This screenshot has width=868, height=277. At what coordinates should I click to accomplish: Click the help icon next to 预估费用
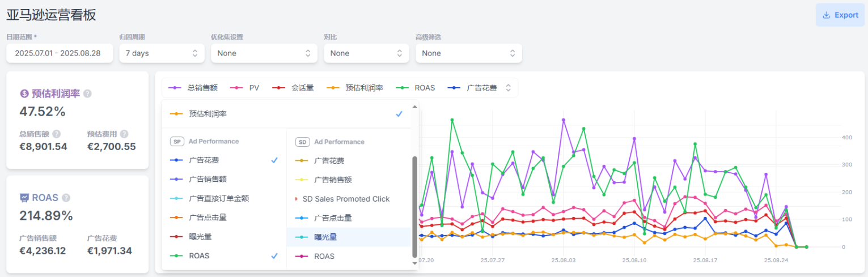tap(124, 134)
